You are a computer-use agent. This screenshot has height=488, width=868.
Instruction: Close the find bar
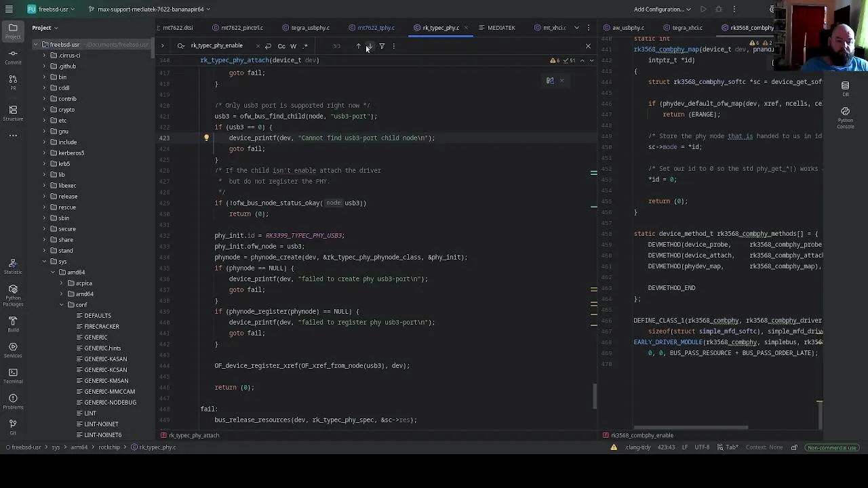click(588, 46)
